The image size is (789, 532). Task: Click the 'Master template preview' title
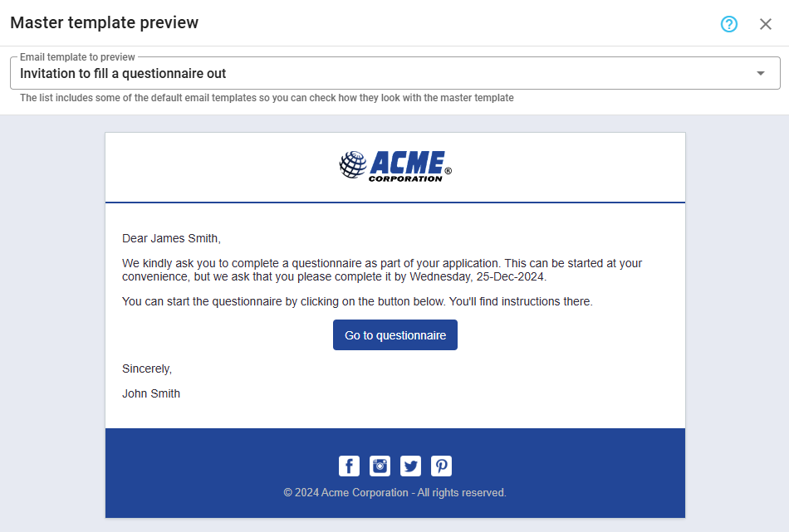click(105, 23)
